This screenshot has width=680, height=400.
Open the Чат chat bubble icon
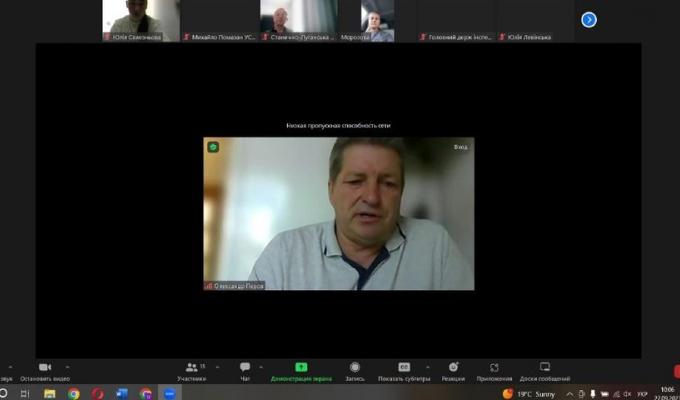tap(245, 367)
